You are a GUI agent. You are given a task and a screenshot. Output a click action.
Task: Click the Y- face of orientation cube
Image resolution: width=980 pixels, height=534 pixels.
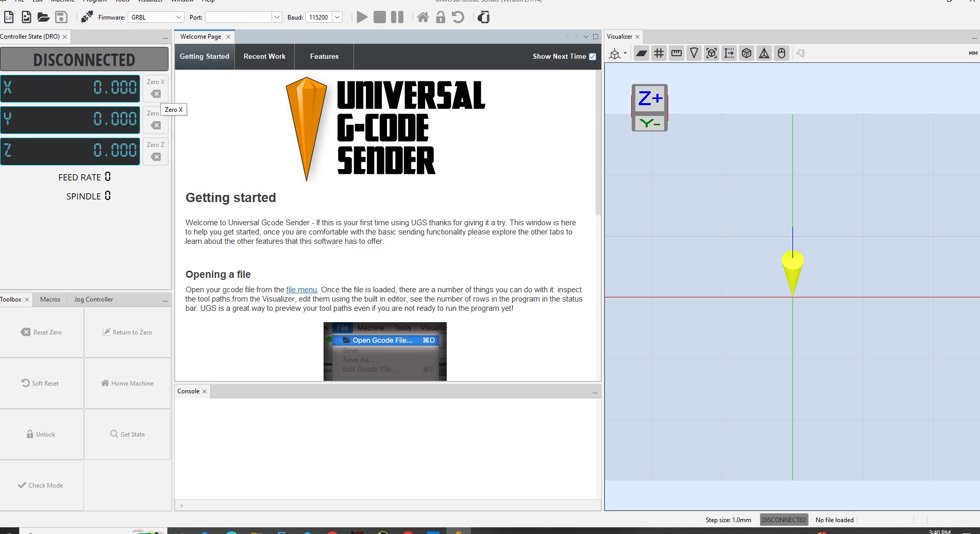click(x=650, y=123)
